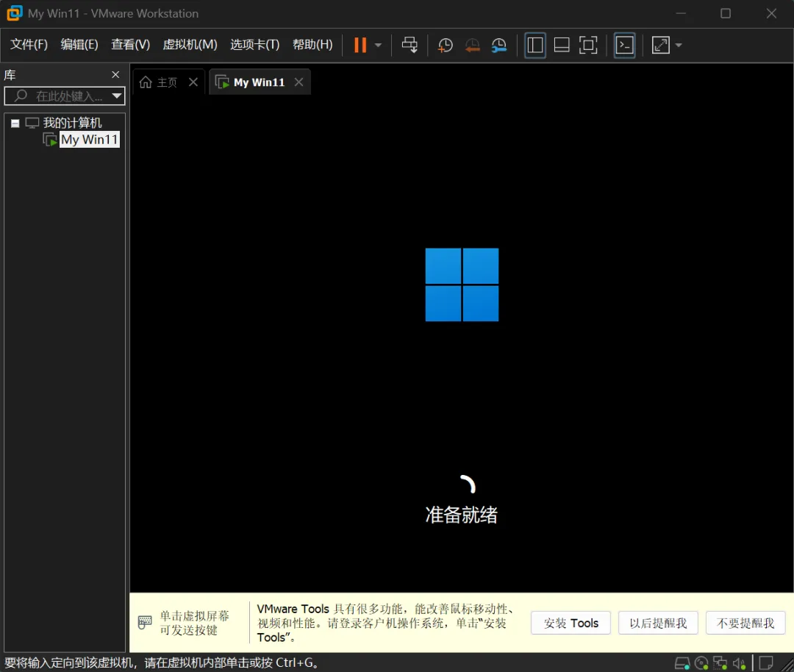Close the My Win11 tab
The width and height of the screenshot is (794, 672).
pos(298,82)
